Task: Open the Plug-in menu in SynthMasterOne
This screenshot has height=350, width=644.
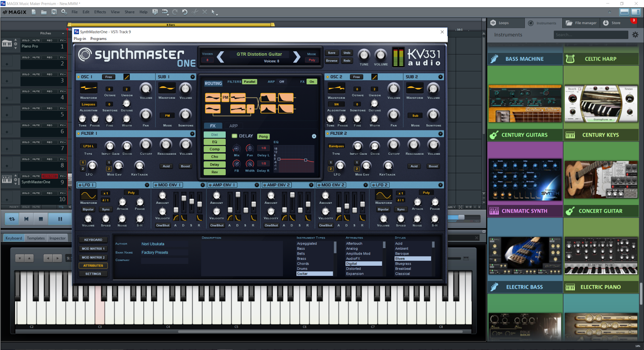Action: [x=80, y=39]
